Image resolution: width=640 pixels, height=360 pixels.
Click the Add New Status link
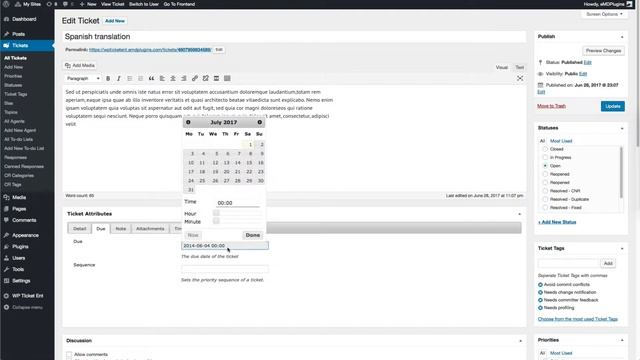[557, 222]
